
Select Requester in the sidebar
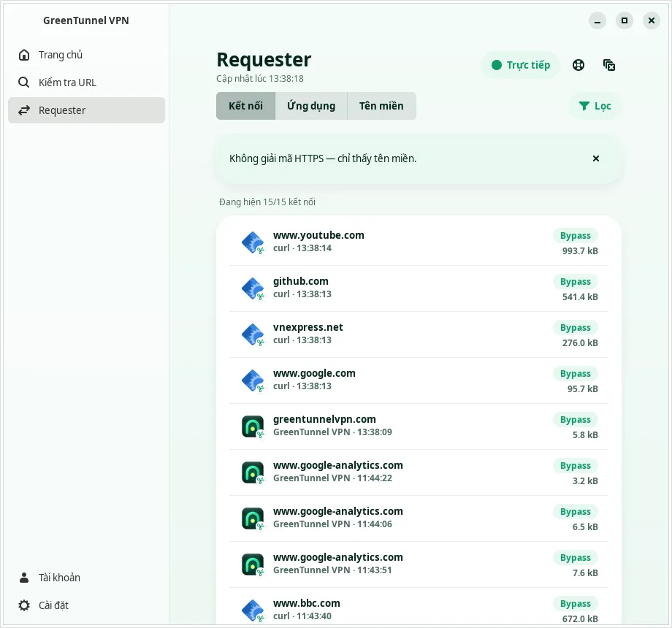(86, 110)
